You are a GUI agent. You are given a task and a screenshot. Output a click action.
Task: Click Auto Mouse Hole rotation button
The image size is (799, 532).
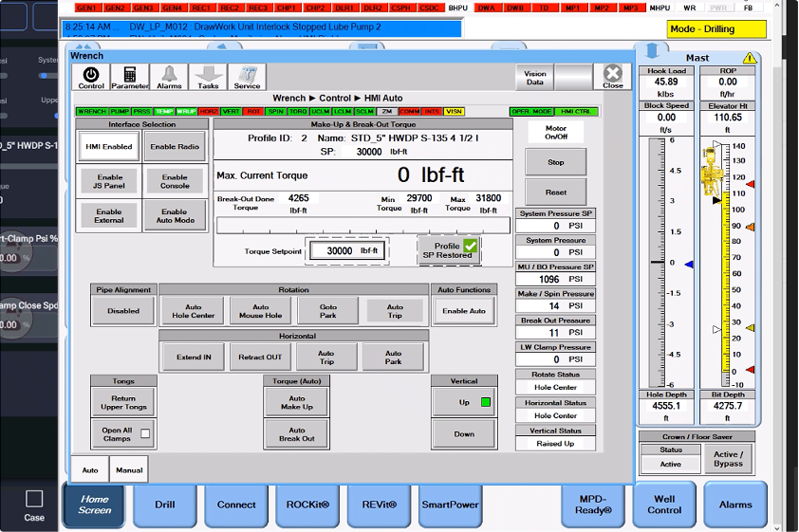[260, 311]
